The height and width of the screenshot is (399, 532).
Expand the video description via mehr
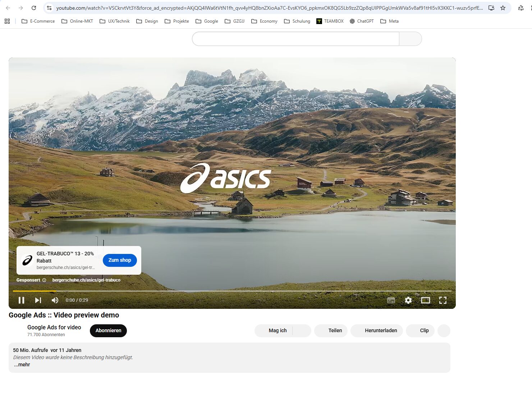22,365
